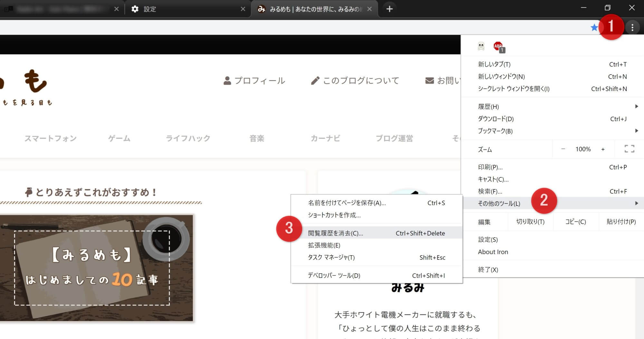Select キャスト(C)... menu item

[552, 179]
